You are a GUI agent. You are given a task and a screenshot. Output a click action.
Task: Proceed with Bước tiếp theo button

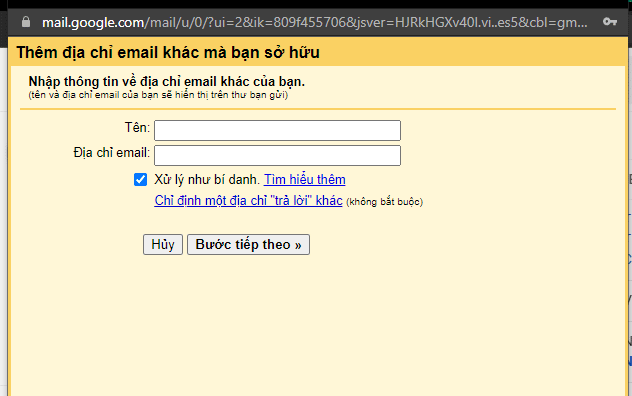pyautogui.click(x=248, y=244)
